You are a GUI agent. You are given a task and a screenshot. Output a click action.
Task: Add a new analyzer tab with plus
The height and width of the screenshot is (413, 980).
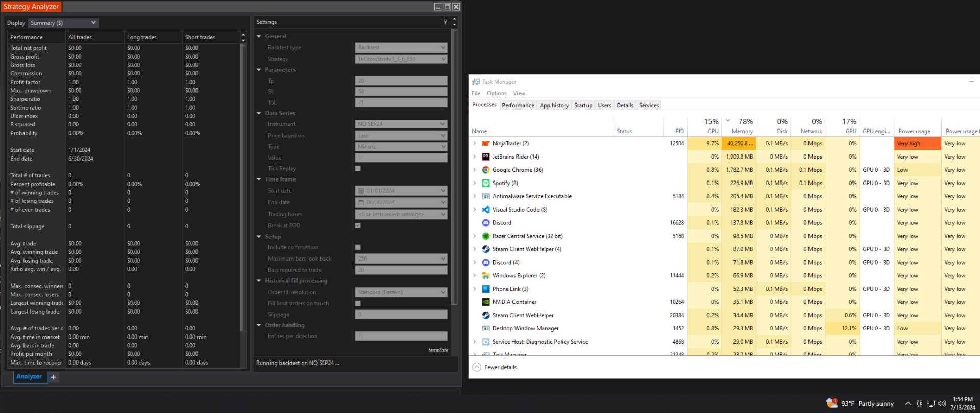pos(54,377)
